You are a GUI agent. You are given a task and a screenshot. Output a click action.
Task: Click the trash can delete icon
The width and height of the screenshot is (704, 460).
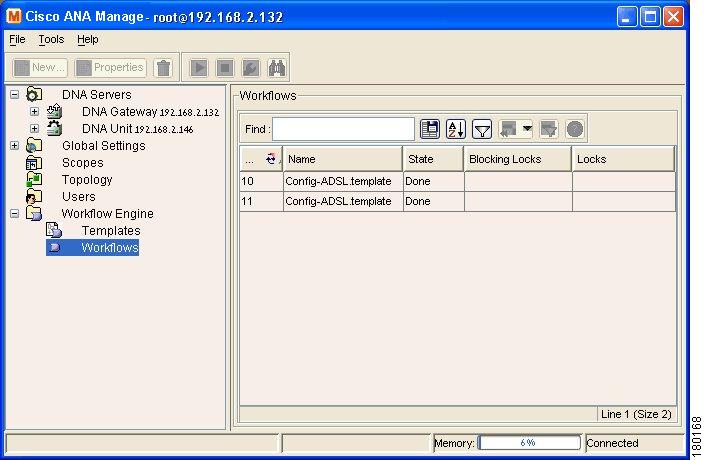coord(163,68)
